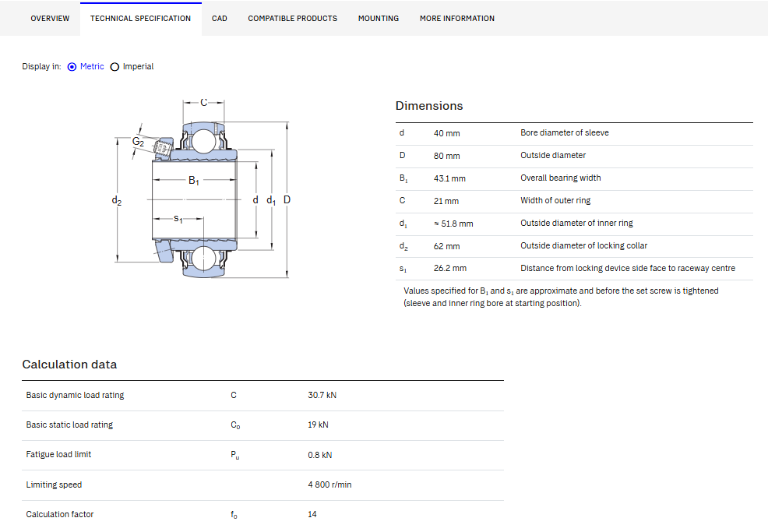Click the 21 mm outer ring width value

[446, 201]
